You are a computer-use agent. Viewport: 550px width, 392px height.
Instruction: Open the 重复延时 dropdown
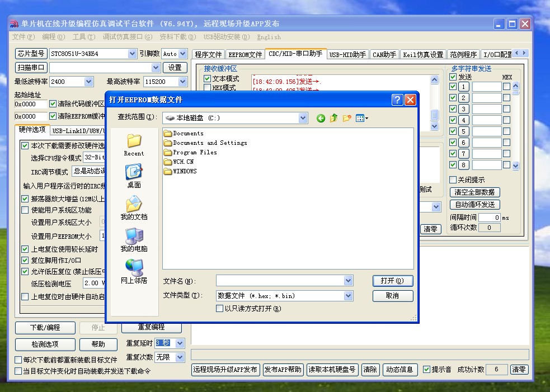pos(180,343)
